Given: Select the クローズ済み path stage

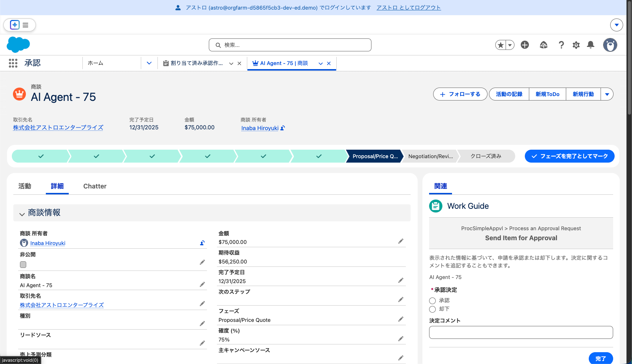Looking at the screenshot, I should click(486, 156).
